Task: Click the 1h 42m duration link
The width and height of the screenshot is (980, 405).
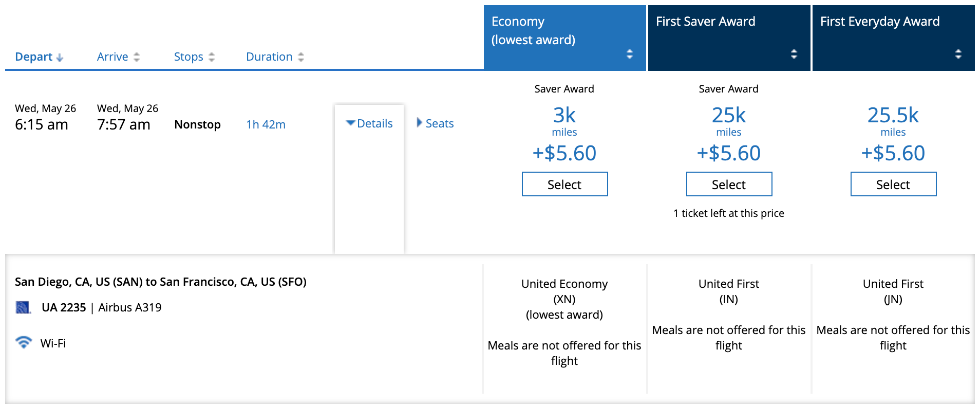Action: point(266,124)
